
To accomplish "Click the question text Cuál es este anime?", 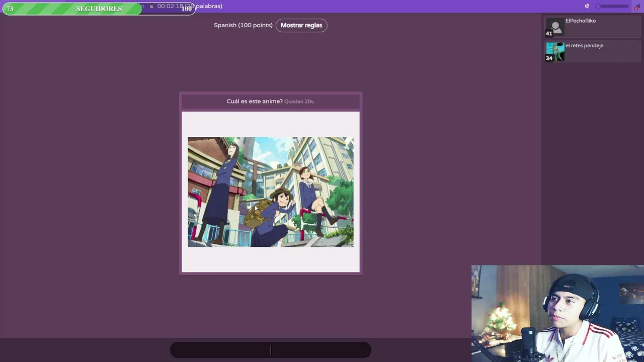I will pyautogui.click(x=255, y=101).
